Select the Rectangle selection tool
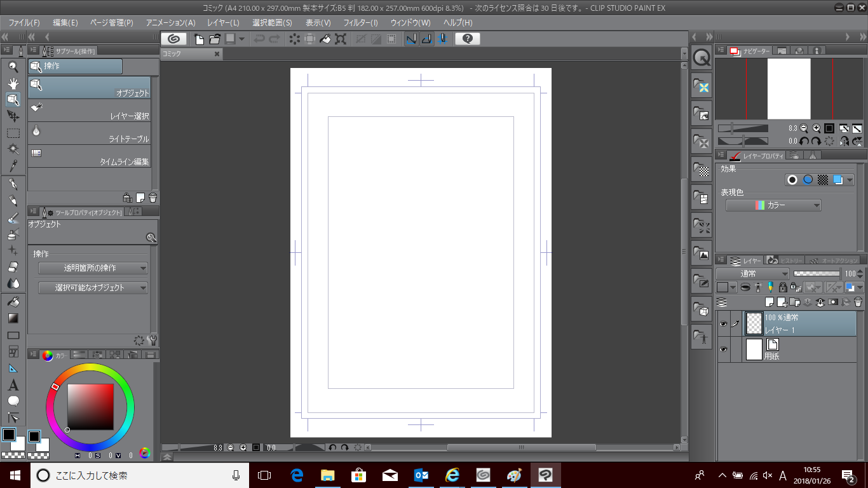 click(13, 133)
